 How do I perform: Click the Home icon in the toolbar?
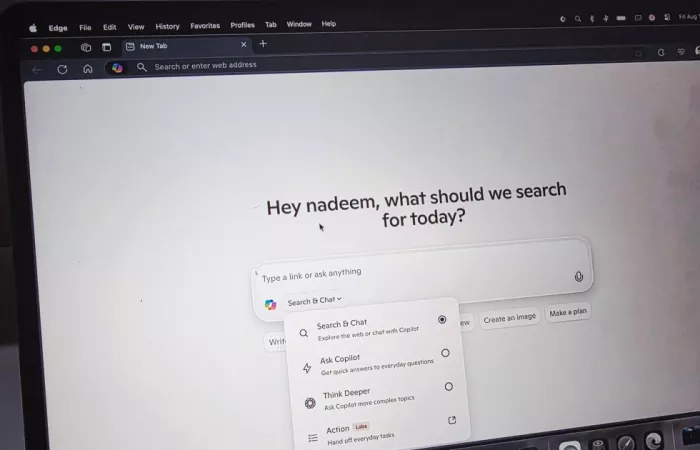pyautogui.click(x=88, y=69)
